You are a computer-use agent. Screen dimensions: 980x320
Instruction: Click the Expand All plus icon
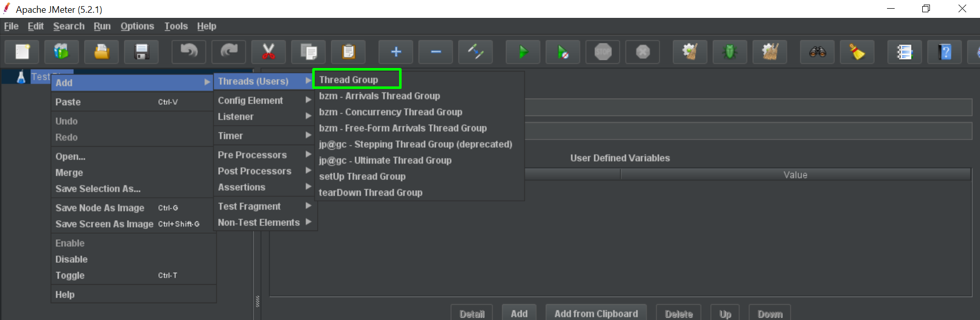click(x=396, y=52)
